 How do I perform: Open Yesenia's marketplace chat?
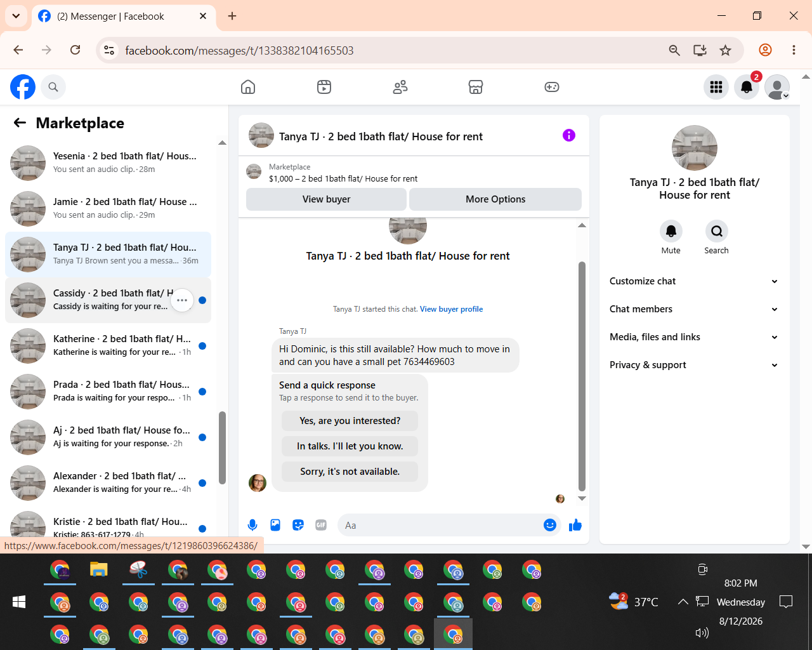click(x=108, y=163)
